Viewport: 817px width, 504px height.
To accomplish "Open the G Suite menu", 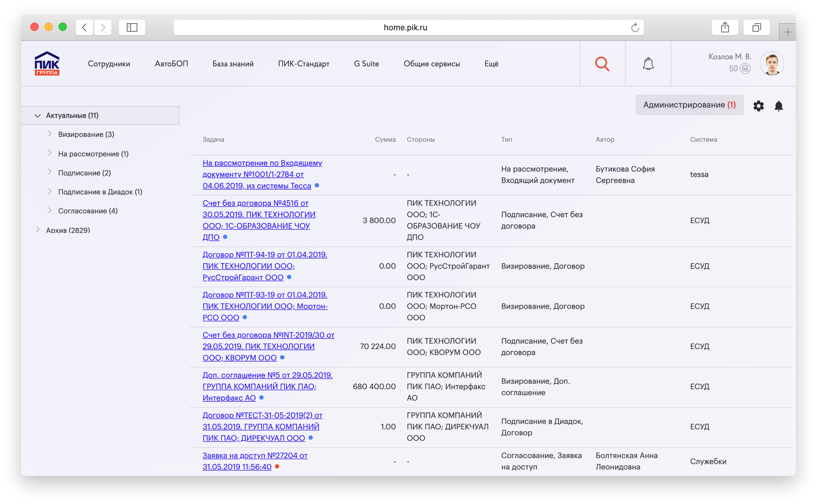I will point(366,64).
